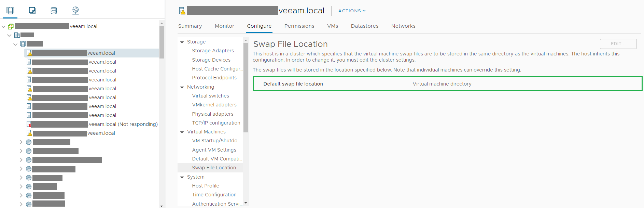The image size is (644, 208).
Task: Click the datacenter icon in inventory tree
Action: [x=17, y=35]
